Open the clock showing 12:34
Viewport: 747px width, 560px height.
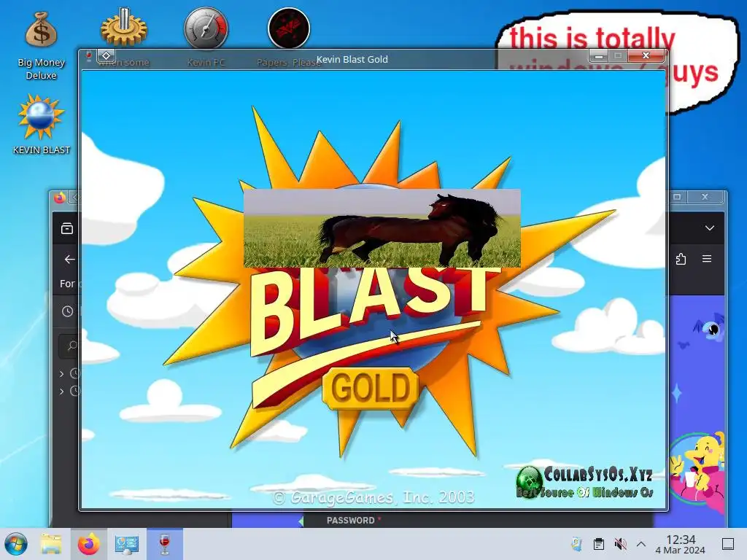(681, 544)
